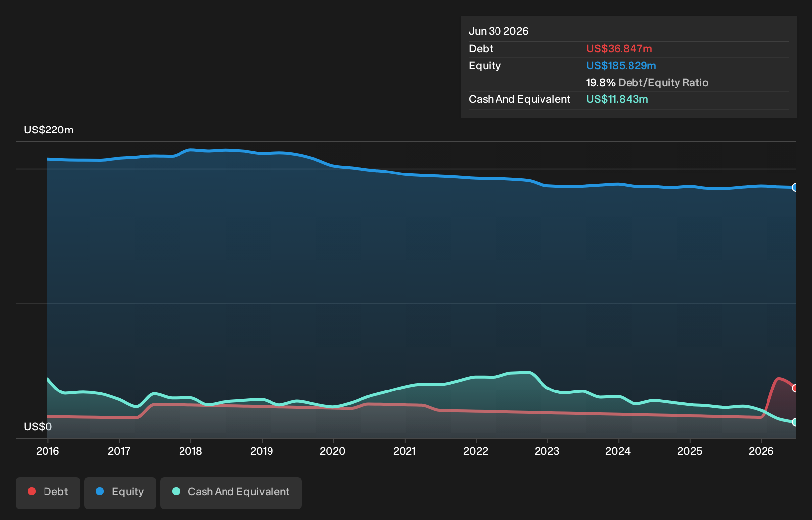Image resolution: width=812 pixels, height=520 pixels.
Task: Click the Jun 30 2026 tooltip date
Action: [498, 31]
